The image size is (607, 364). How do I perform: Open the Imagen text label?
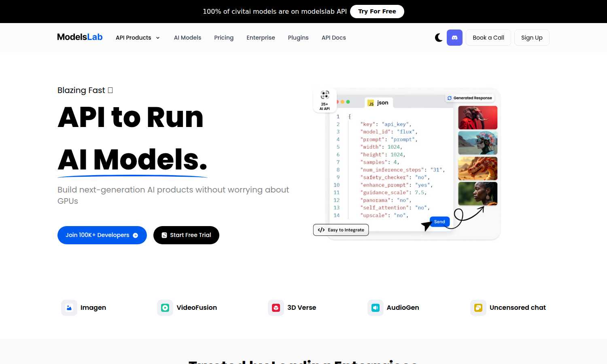click(x=93, y=308)
